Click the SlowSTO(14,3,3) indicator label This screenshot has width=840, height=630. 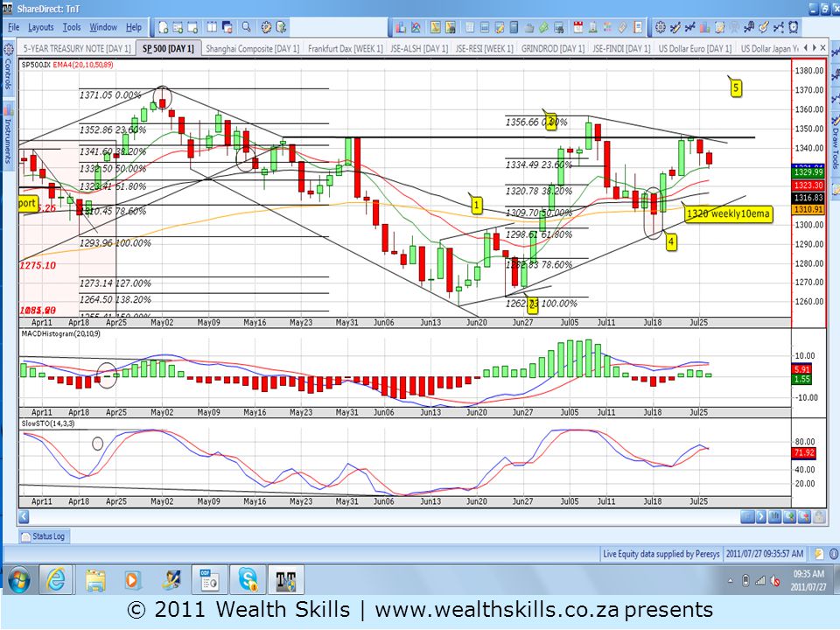[48, 423]
